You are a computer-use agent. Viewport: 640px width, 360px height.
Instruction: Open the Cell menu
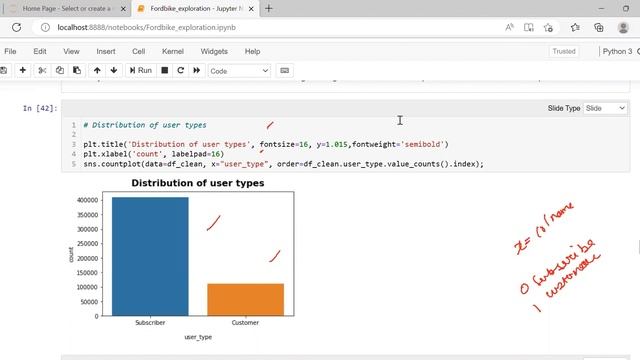coord(138,51)
